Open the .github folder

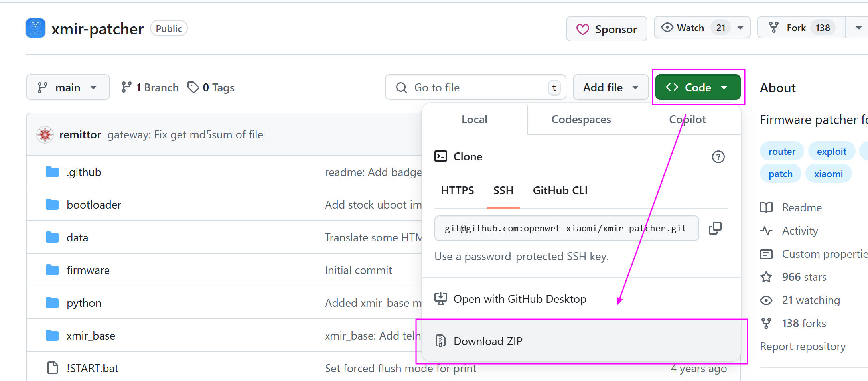[x=84, y=172]
